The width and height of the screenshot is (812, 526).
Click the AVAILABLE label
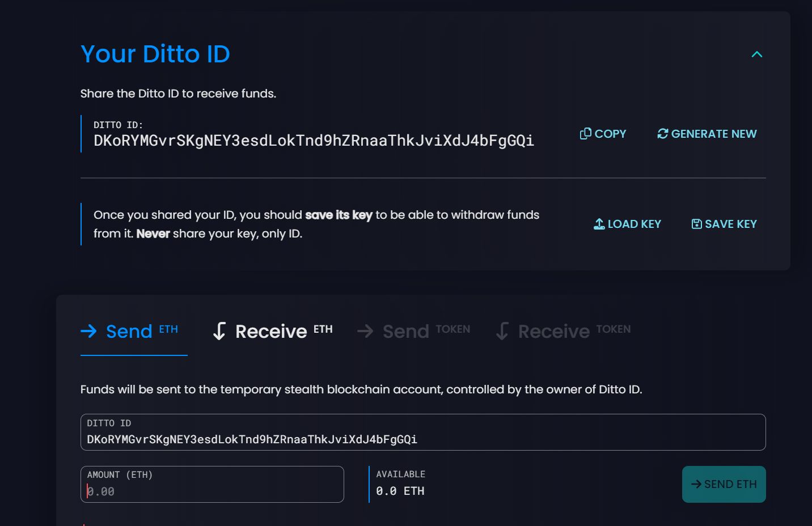point(400,474)
